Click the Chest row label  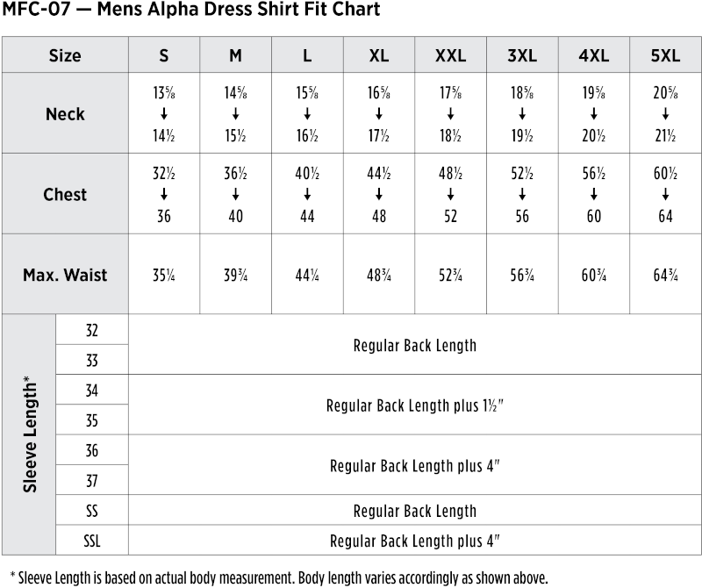click(x=65, y=194)
